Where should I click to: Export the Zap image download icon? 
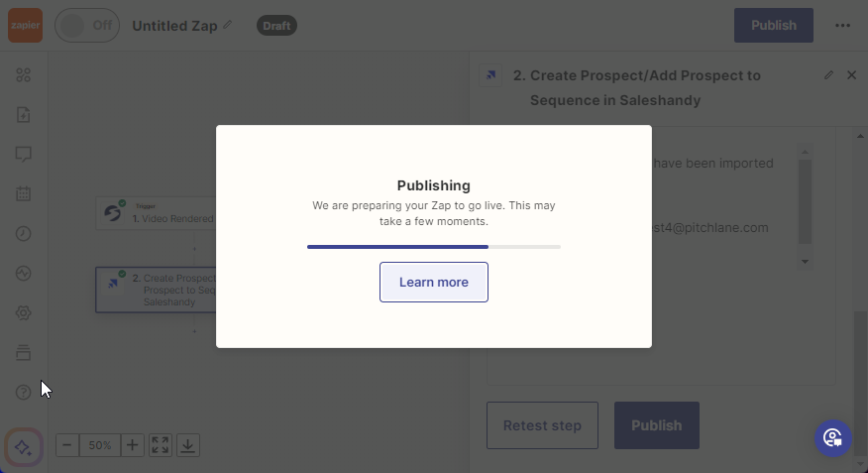(x=188, y=445)
